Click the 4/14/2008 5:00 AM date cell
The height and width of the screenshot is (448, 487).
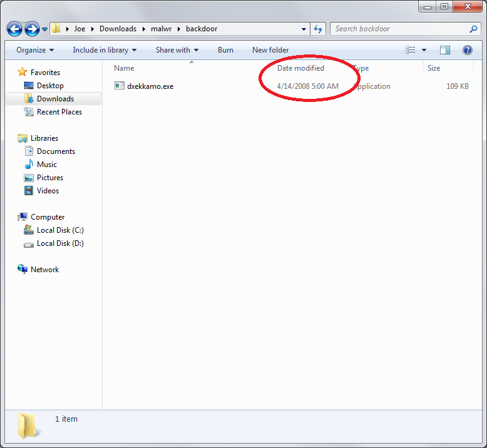[x=308, y=86]
